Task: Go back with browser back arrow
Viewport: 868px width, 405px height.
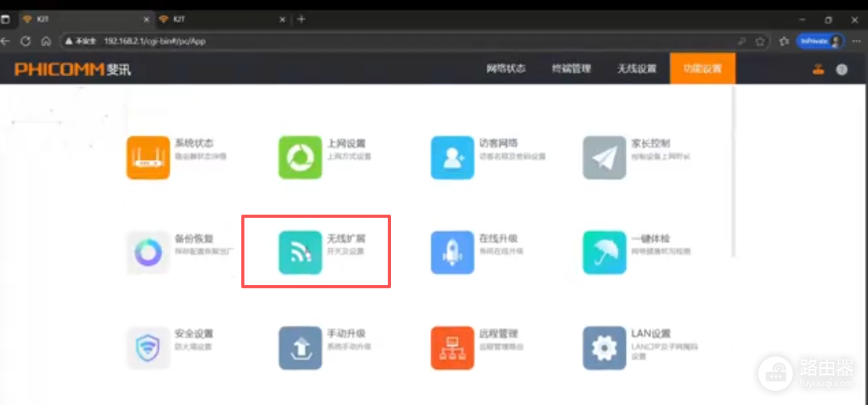Action: tap(5, 41)
